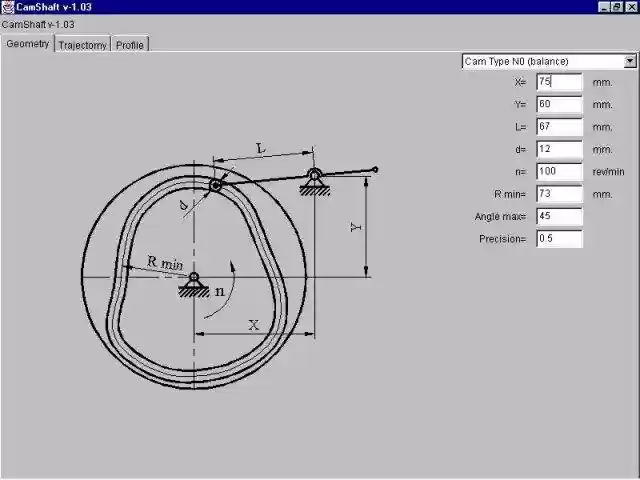The image size is (640, 480).
Task: Click the lever arm pivot support symbol
Action: coord(314,180)
